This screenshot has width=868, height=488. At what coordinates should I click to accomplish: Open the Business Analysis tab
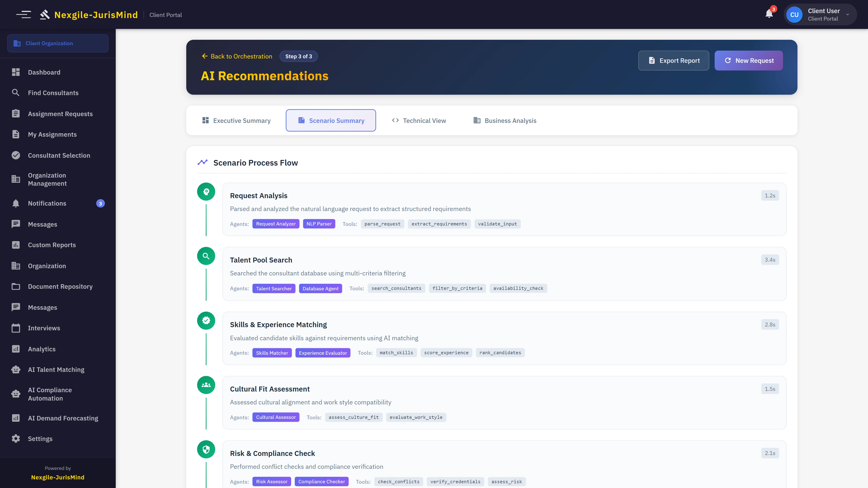click(x=505, y=120)
